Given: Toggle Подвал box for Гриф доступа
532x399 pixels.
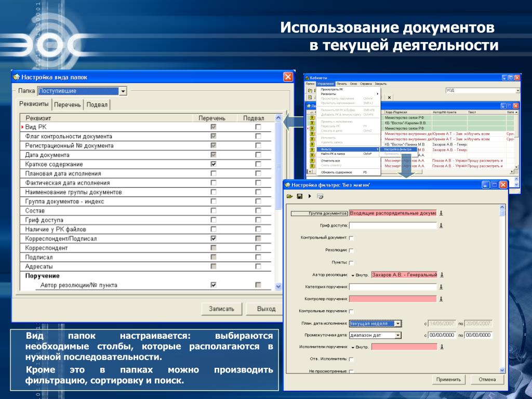Looking at the screenshot, I should 258,220.
